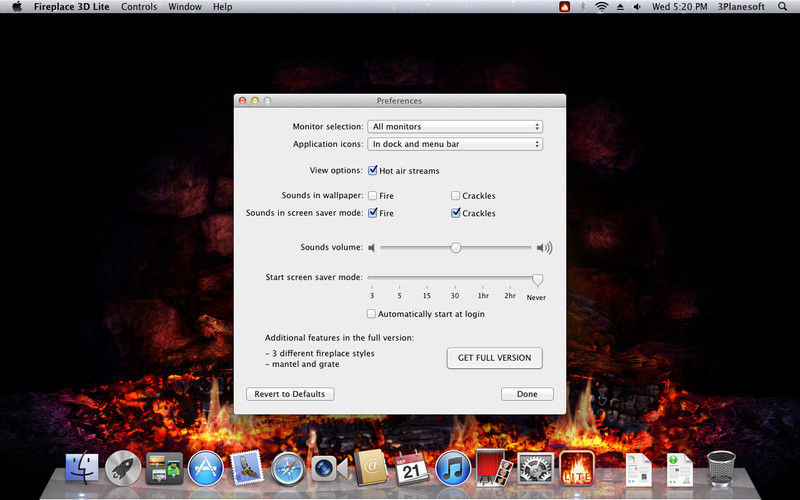Open the Monitor selection dropdown

click(x=455, y=127)
